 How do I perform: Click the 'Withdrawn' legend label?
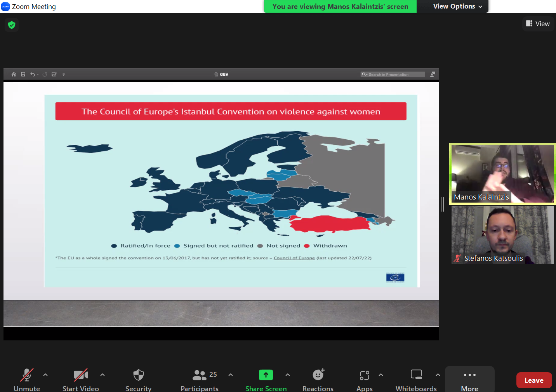(x=330, y=246)
